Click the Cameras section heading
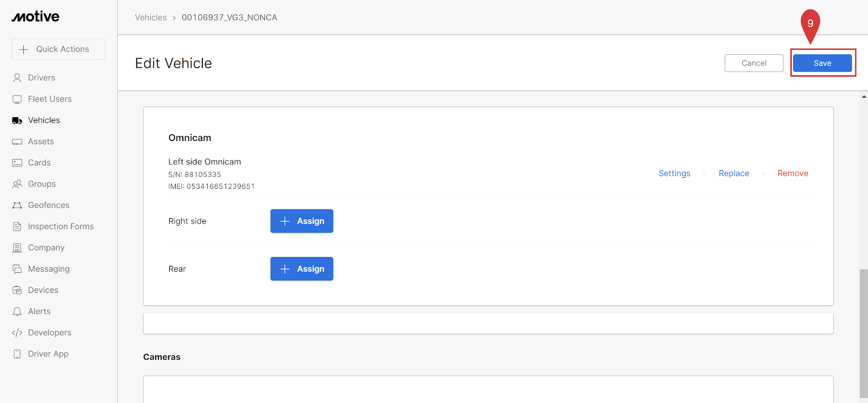 coord(162,357)
